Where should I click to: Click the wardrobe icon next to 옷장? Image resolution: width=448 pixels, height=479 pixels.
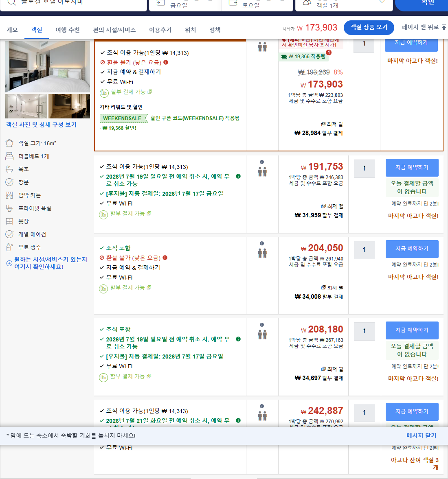[x=9, y=221]
